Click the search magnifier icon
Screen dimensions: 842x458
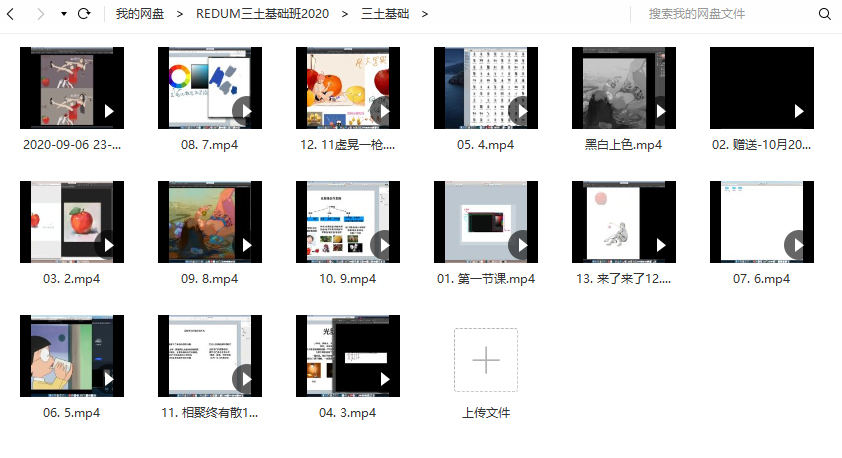coord(825,14)
